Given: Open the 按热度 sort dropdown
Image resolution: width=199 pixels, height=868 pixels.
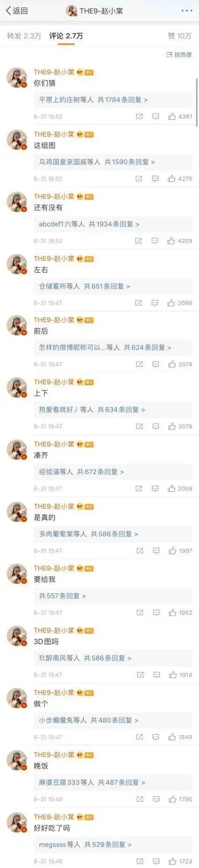Looking at the screenshot, I should click(179, 55).
